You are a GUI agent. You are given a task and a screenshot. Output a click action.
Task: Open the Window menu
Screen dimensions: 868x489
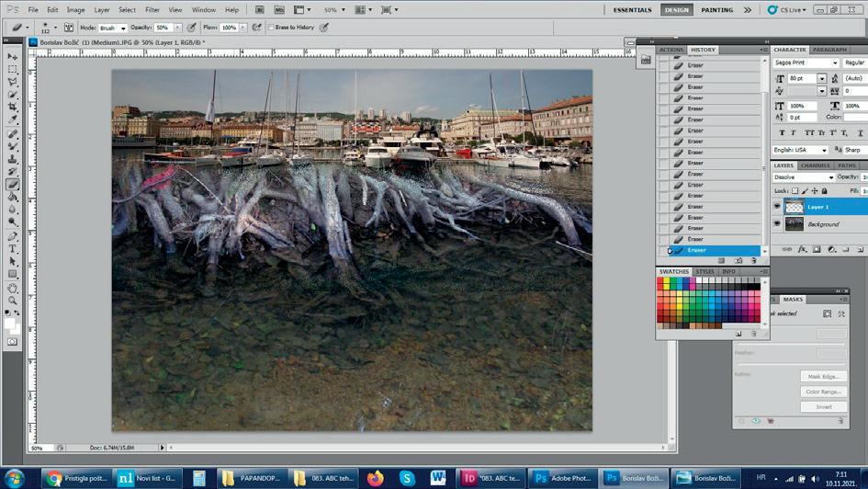point(204,10)
